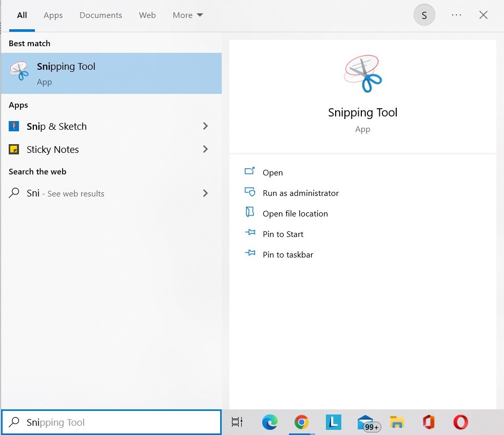
Task: Click Open file location link
Action: pyautogui.click(x=295, y=213)
